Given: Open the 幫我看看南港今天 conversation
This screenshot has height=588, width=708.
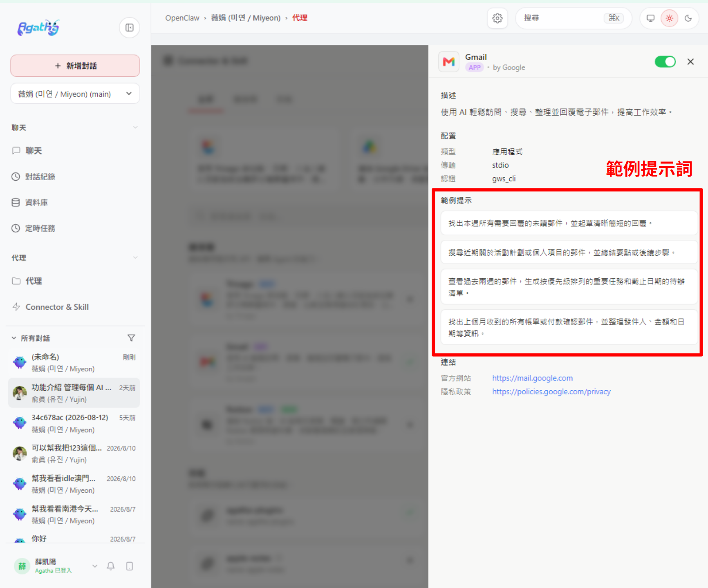Looking at the screenshot, I should point(74,514).
